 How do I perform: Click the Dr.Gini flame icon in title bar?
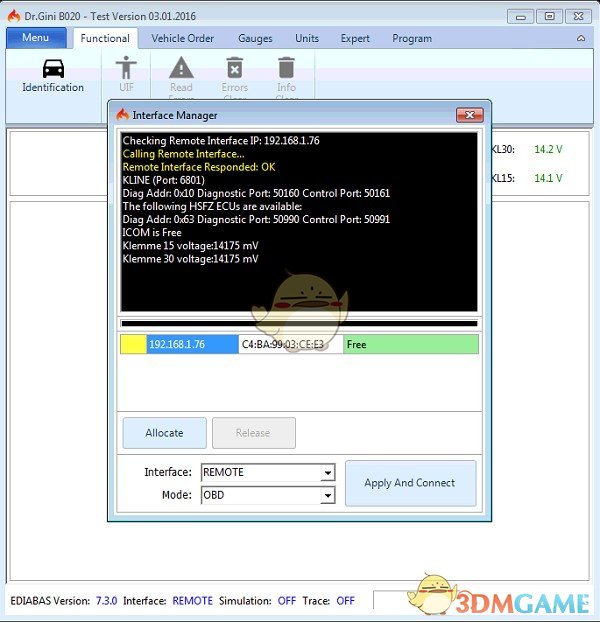click(14, 16)
